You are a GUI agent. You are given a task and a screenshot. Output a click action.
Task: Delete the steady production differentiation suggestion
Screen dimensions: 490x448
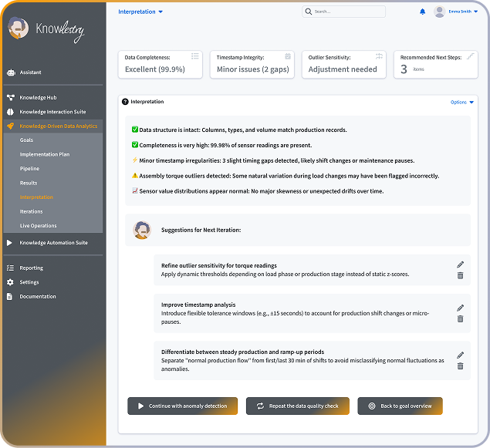(461, 365)
